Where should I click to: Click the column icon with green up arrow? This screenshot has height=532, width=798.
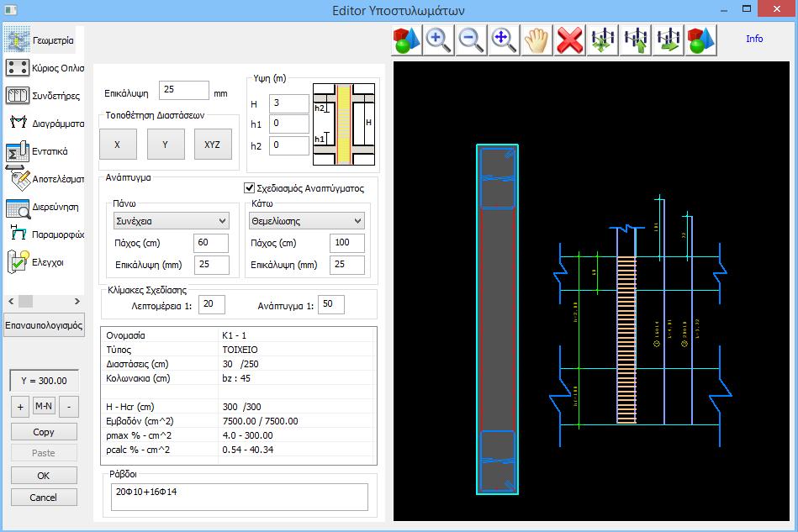coord(635,40)
